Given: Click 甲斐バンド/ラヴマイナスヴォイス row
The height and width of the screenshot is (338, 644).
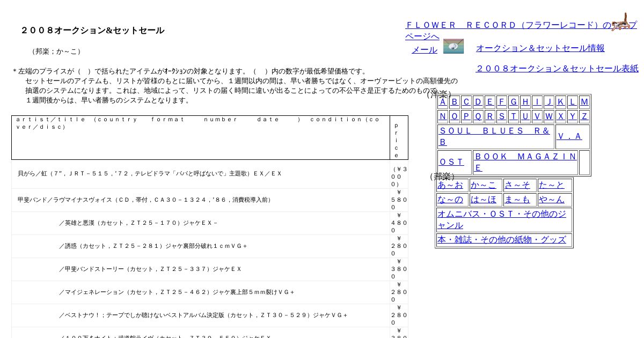Looking at the screenshot, I should pyautogui.click(x=209, y=200).
